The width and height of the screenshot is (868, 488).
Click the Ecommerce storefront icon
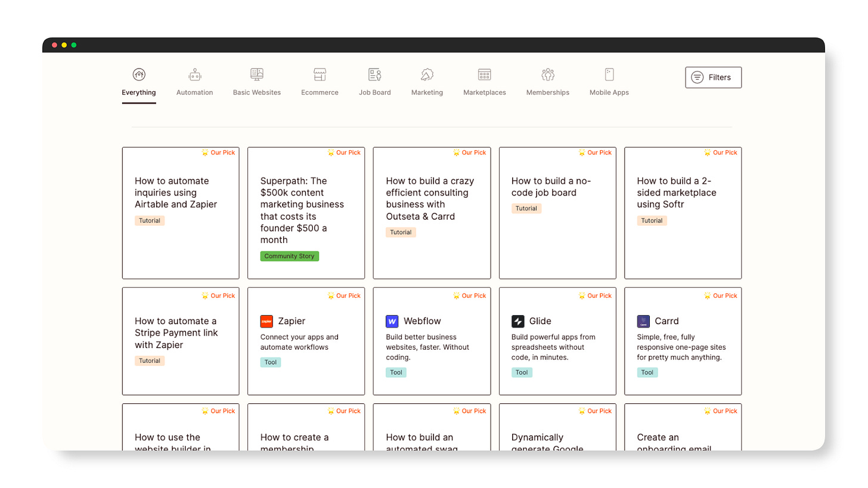pyautogui.click(x=320, y=74)
